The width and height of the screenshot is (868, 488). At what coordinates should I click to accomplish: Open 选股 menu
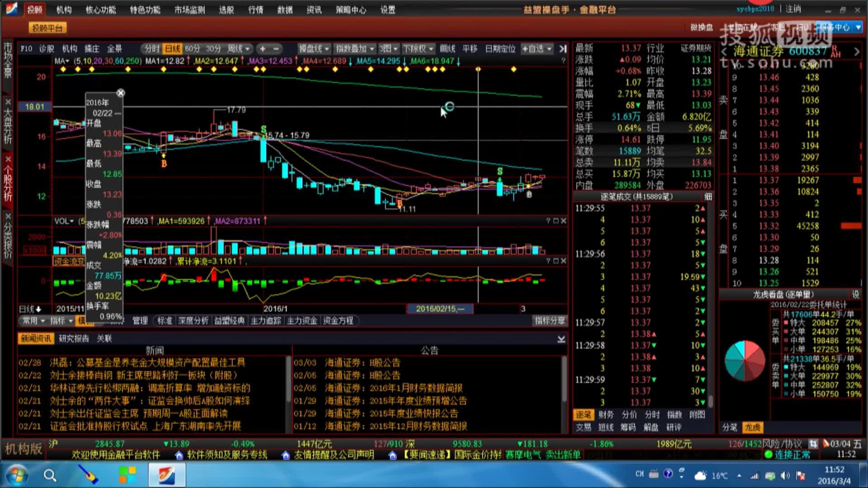click(226, 9)
